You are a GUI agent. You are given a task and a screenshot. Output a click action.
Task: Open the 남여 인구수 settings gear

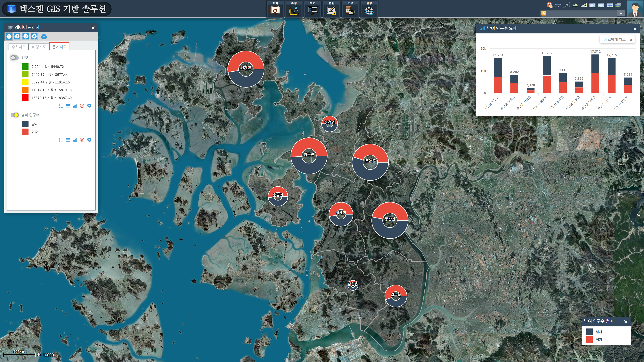[89, 140]
